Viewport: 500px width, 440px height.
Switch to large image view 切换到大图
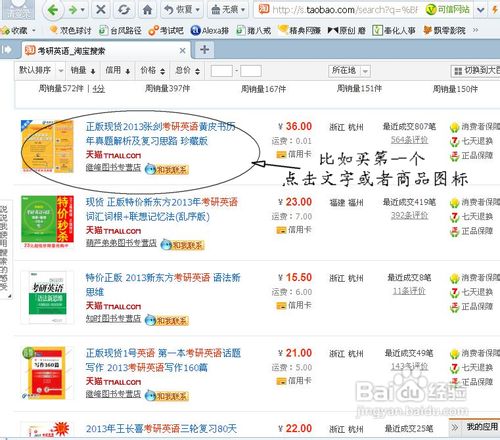pos(475,71)
